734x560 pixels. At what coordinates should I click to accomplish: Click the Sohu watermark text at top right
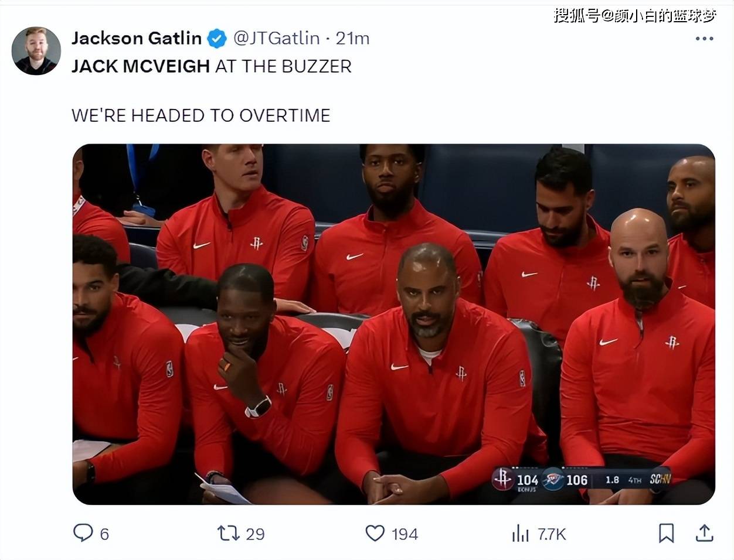636,15
